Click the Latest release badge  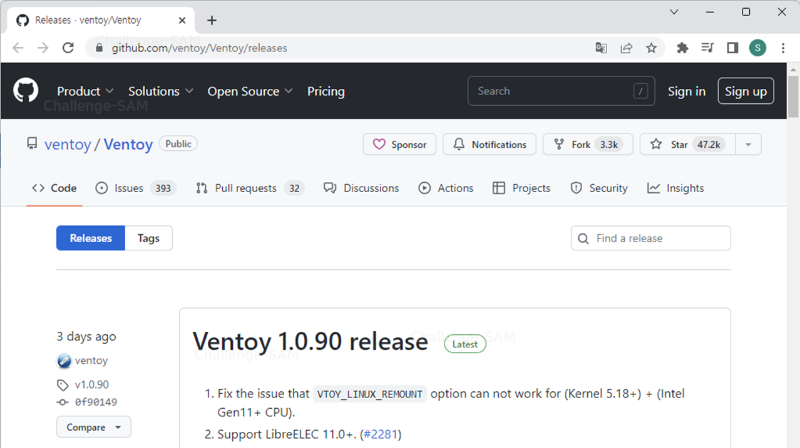465,344
